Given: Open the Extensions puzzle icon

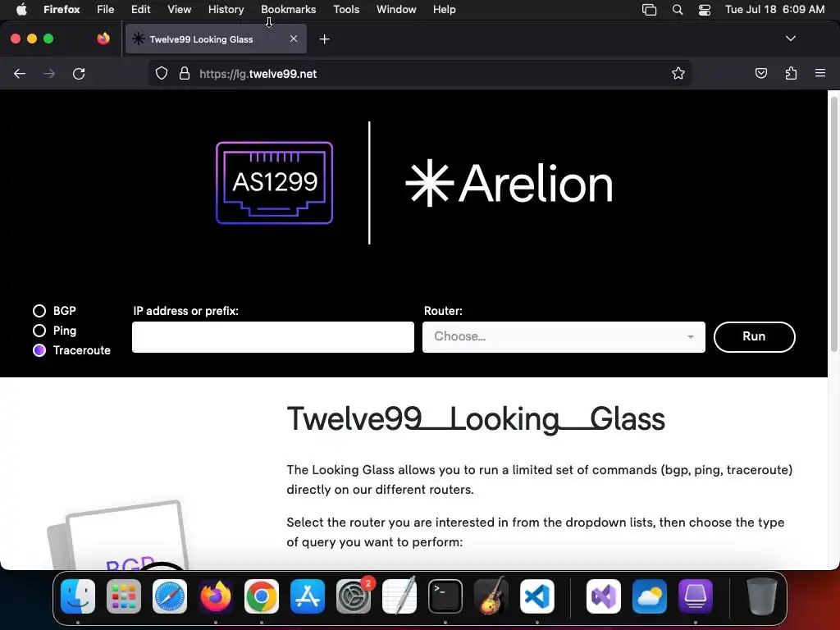Looking at the screenshot, I should [791, 73].
